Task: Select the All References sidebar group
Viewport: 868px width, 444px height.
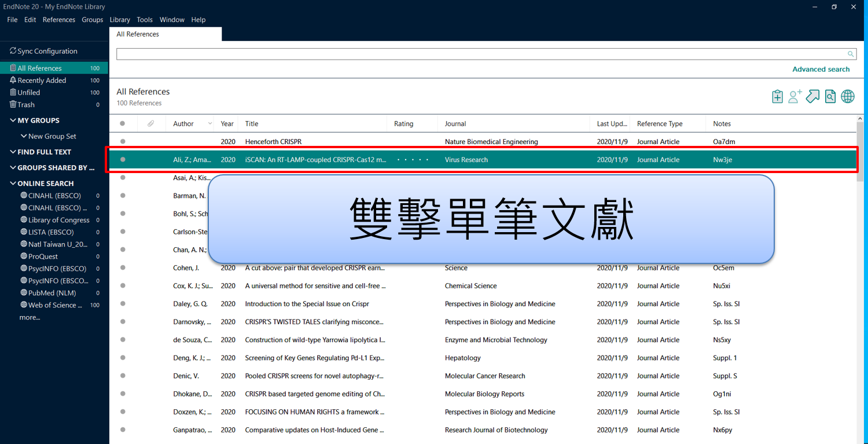Action: pos(54,68)
